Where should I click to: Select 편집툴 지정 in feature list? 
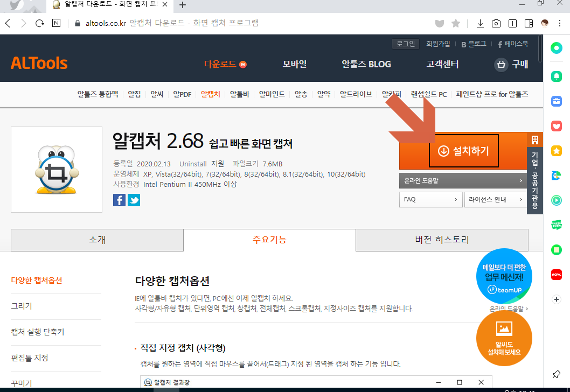tap(30, 358)
